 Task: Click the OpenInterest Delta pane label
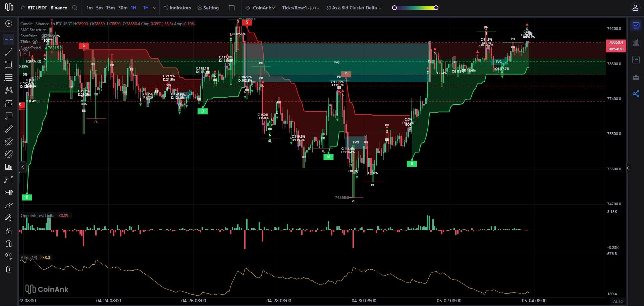[x=38, y=216]
